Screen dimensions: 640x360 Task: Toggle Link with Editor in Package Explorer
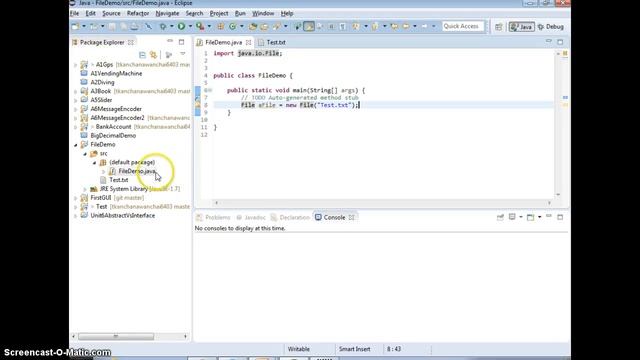pyautogui.click(x=153, y=55)
